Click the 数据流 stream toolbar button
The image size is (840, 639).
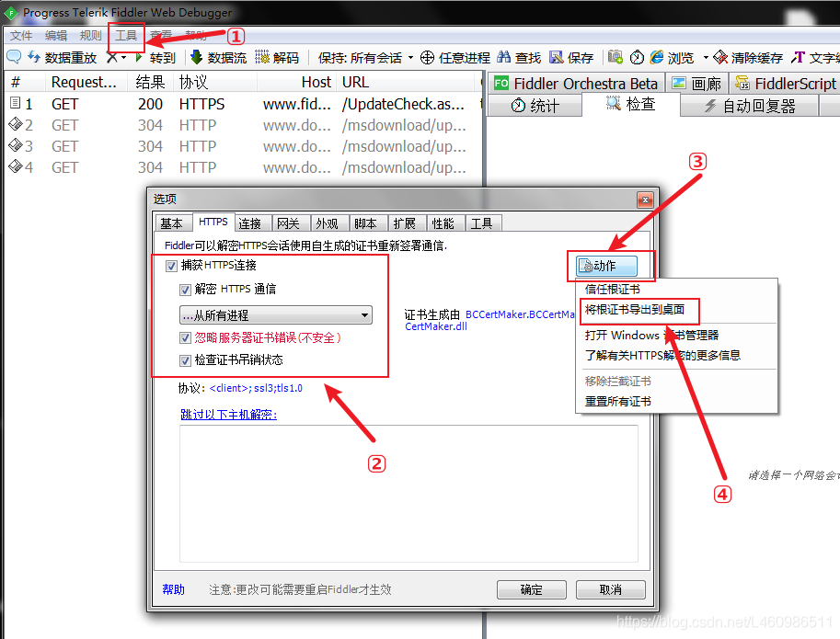pos(219,57)
